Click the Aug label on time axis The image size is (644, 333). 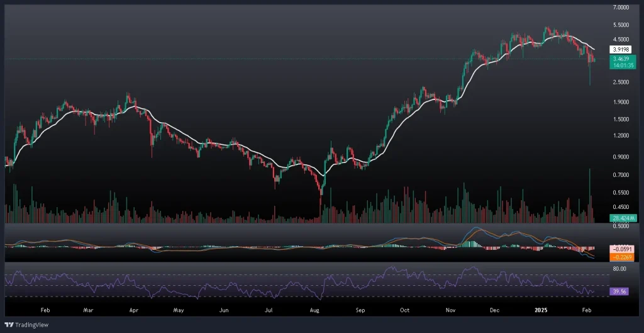point(315,310)
